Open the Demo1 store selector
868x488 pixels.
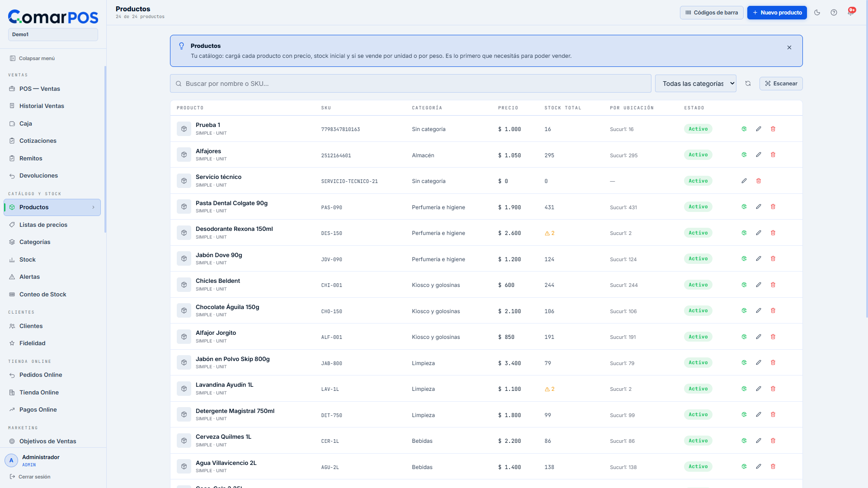53,34
